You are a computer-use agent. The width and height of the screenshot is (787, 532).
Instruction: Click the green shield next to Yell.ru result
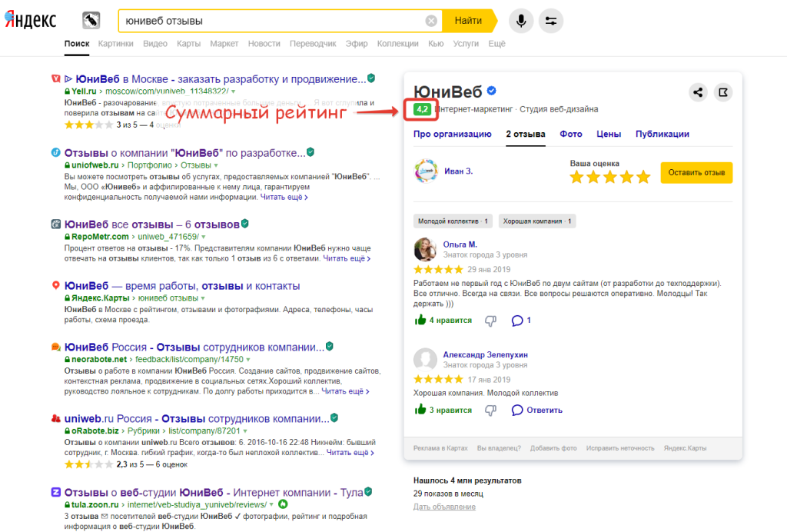pyautogui.click(x=371, y=78)
